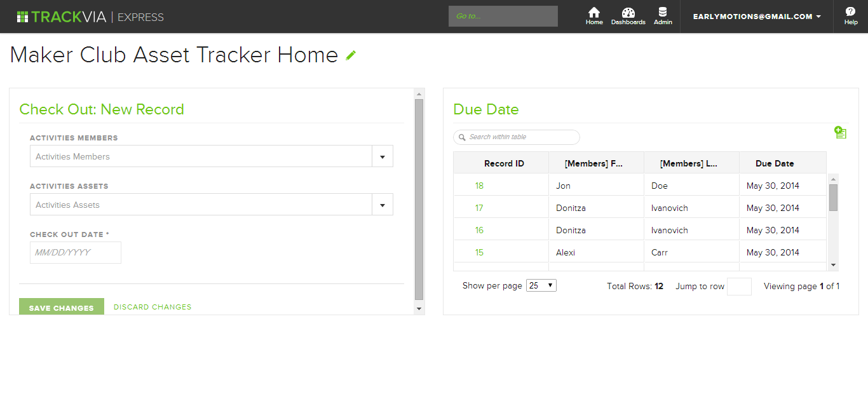
Task: Click the magnifier icon in table search
Action: (x=462, y=137)
